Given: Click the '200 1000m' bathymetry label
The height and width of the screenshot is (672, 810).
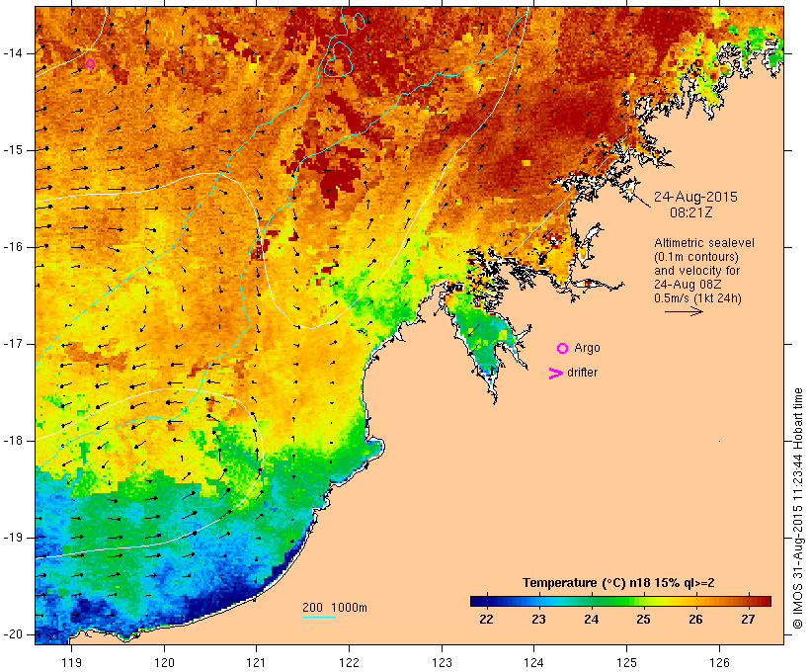Looking at the screenshot, I should 335,608.
